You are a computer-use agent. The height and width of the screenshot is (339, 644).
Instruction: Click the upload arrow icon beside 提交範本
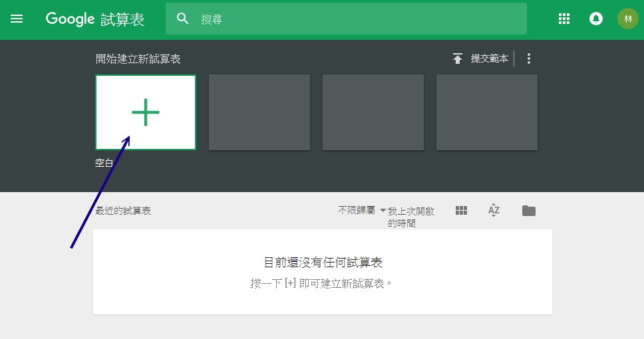pos(458,58)
